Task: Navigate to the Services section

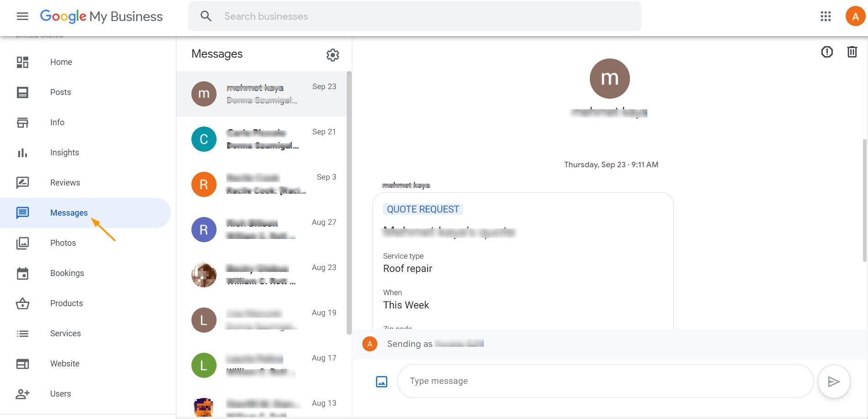Action: (65, 333)
